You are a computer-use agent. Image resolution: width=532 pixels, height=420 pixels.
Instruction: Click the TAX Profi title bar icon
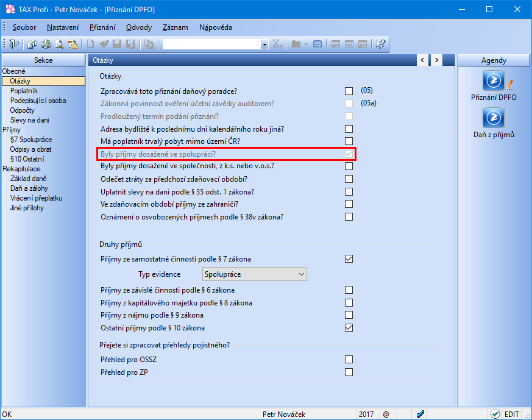pyautogui.click(x=10, y=9)
